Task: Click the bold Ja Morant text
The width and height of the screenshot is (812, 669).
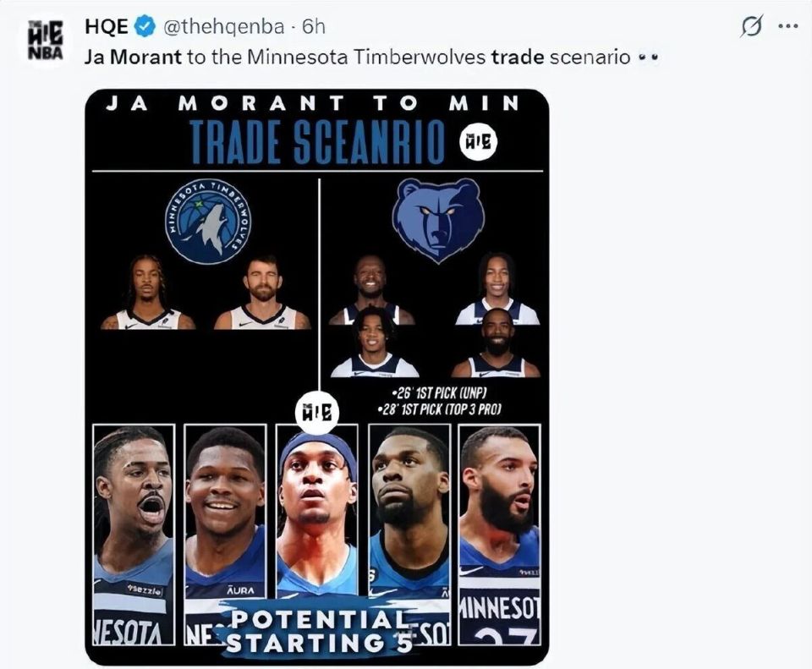Action: coord(133,57)
